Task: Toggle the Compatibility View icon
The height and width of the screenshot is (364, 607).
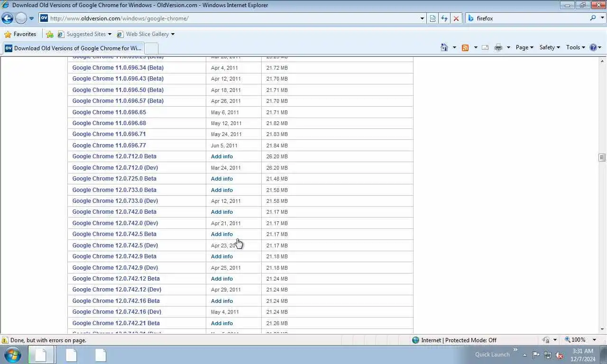Action: coord(432,18)
